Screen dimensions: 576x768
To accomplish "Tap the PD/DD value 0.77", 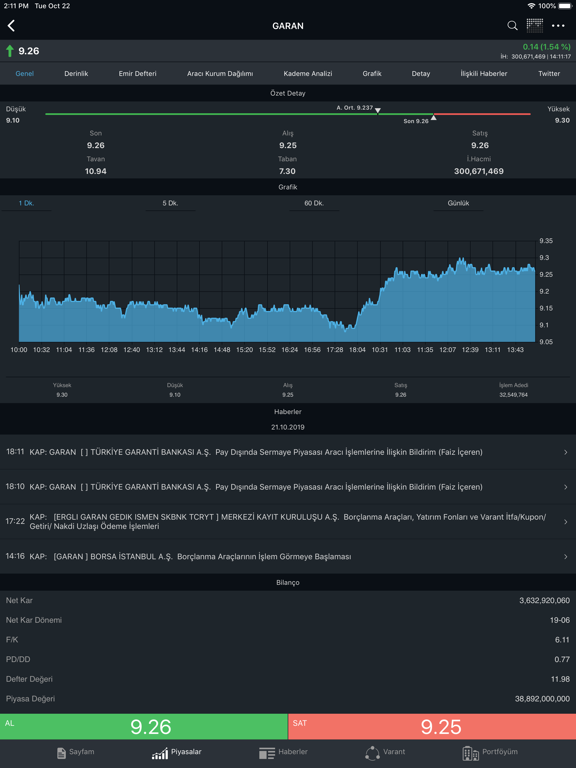I will tap(562, 659).
